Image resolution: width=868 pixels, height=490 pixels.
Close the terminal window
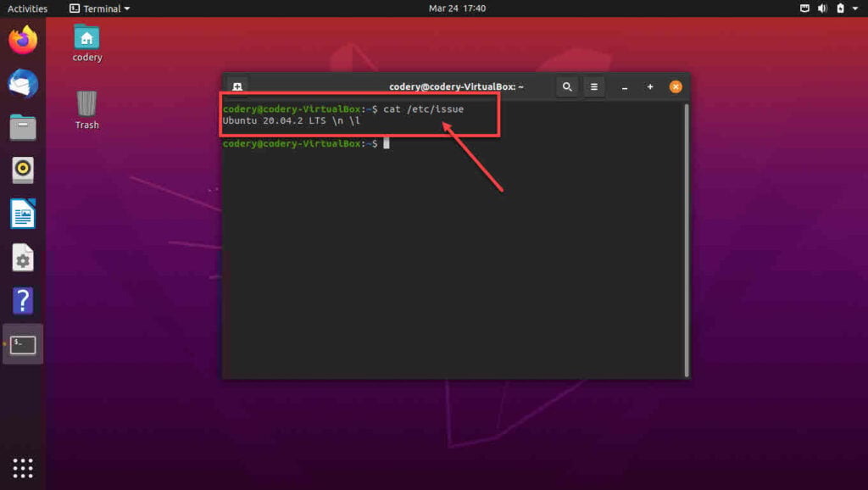coord(676,87)
